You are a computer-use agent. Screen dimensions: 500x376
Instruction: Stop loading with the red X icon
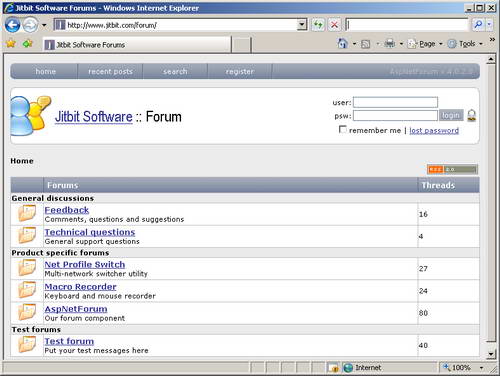click(x=334, y=25)
